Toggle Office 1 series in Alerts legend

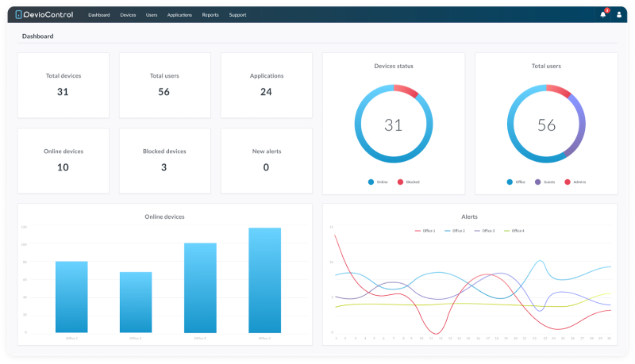[x=425, y=231]
